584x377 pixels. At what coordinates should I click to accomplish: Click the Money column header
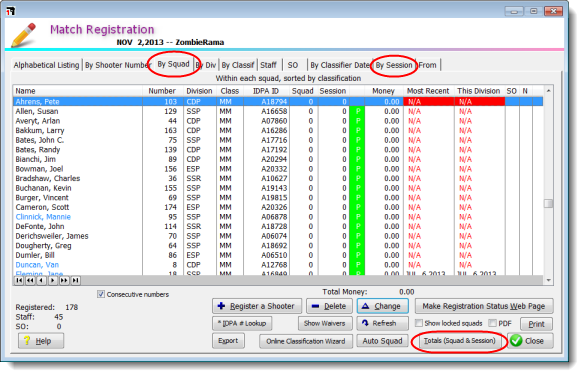(x=383, y=91)
